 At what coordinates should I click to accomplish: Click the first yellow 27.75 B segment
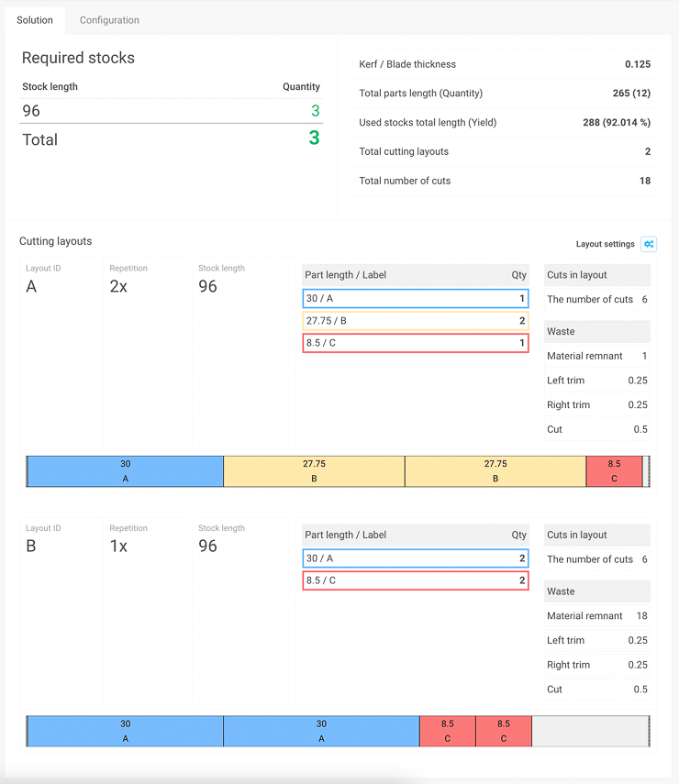tap(314, 471)
